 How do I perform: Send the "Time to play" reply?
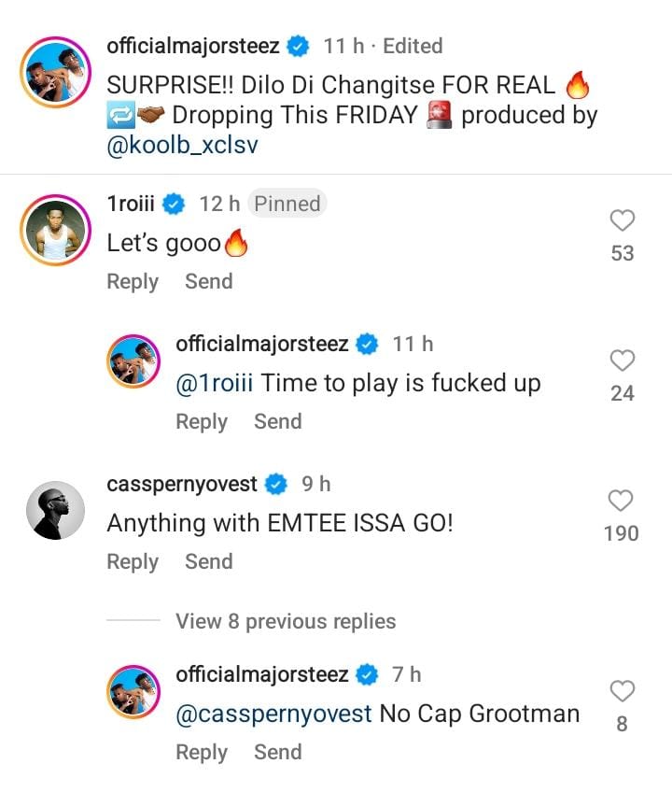point(277,421)
